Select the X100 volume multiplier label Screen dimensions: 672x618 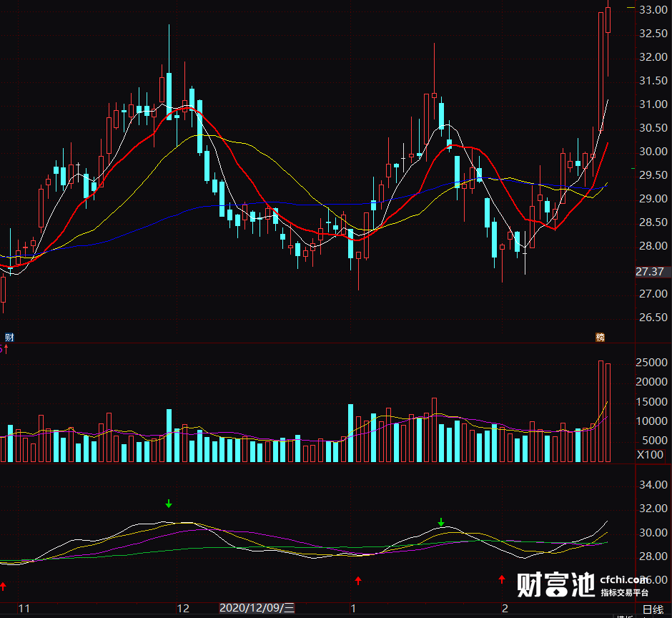pos(650,455)
